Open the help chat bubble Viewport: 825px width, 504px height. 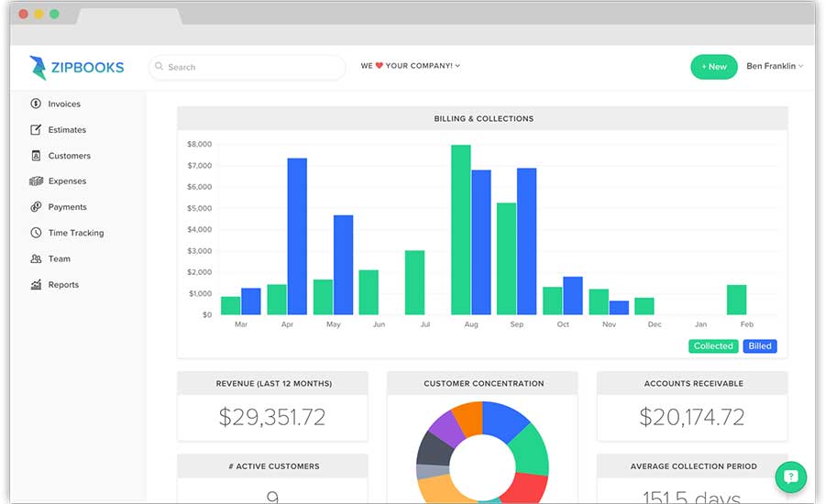pos(790,477)
